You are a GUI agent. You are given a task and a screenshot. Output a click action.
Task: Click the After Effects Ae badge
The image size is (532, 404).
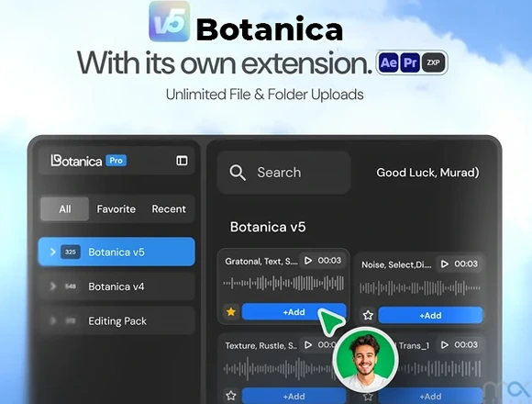tap(389, 62)
